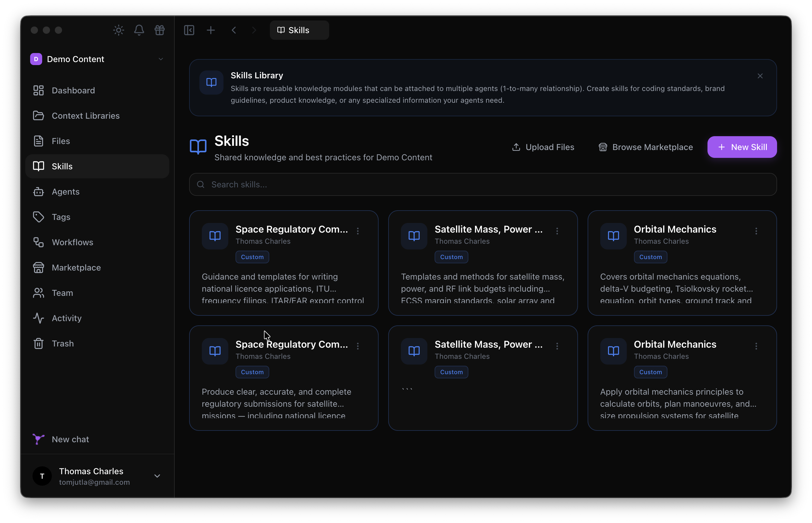Click the magnifier icon in search
Image resolution: width=812 pixels, height=523 pixels.
(x=201, y=184)
